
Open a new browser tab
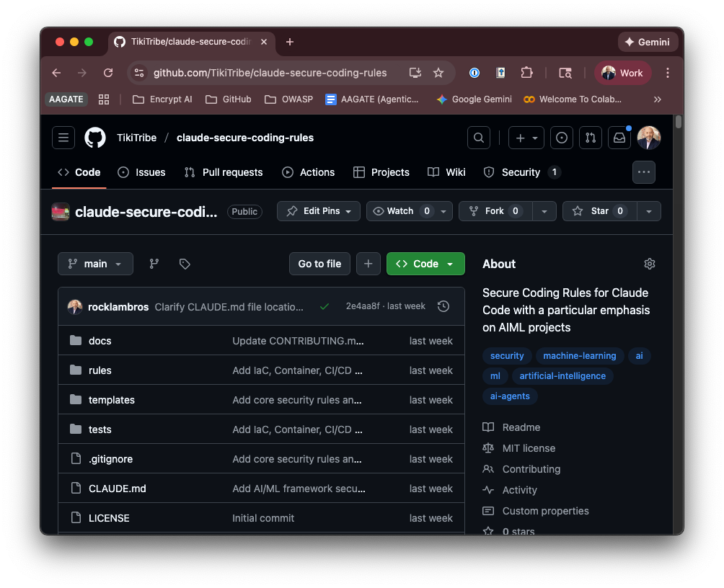(289, 42)
